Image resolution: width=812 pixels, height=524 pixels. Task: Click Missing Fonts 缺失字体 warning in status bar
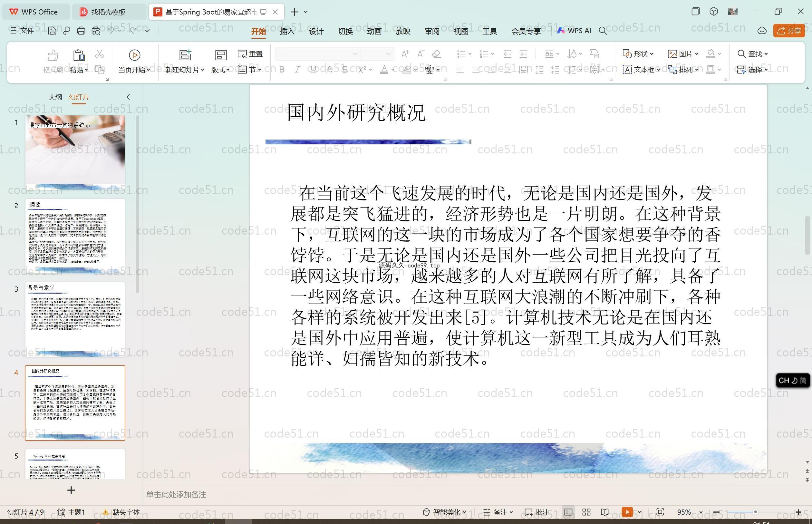click(x=122, y=512)
